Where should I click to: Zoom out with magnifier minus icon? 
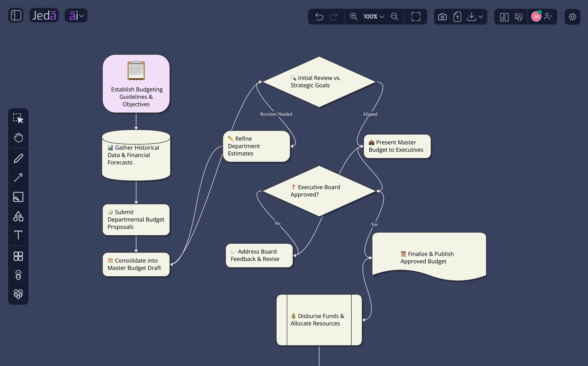[x=394, y=16]
